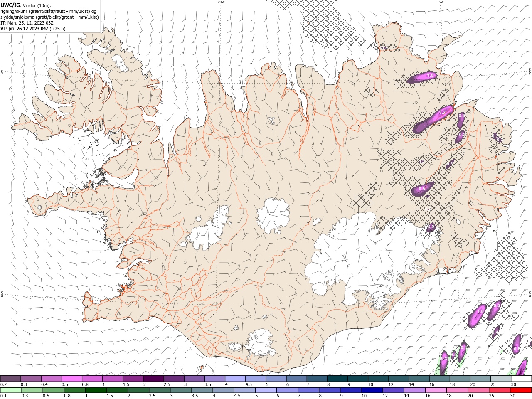The width and height of the screenshot is (532, 399).
Task: Click the round Hofsjökull glacier in central Iceland
Action: coord(273,216)
